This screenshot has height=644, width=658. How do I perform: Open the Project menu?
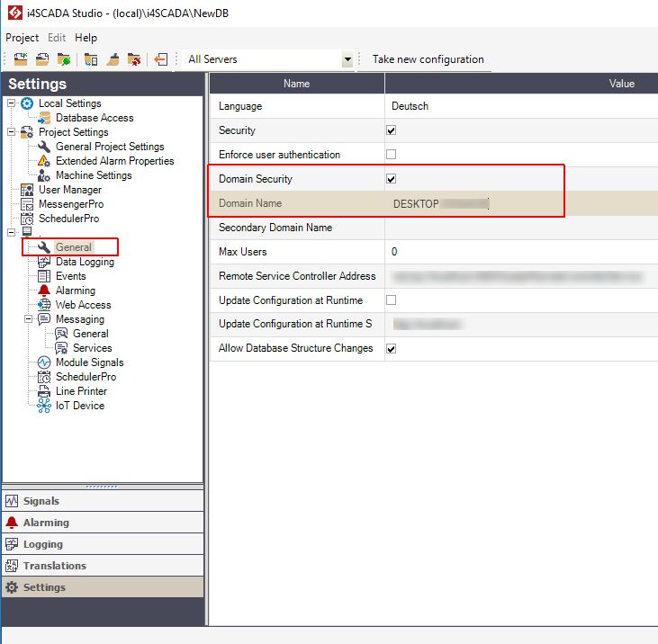(23, 38)
